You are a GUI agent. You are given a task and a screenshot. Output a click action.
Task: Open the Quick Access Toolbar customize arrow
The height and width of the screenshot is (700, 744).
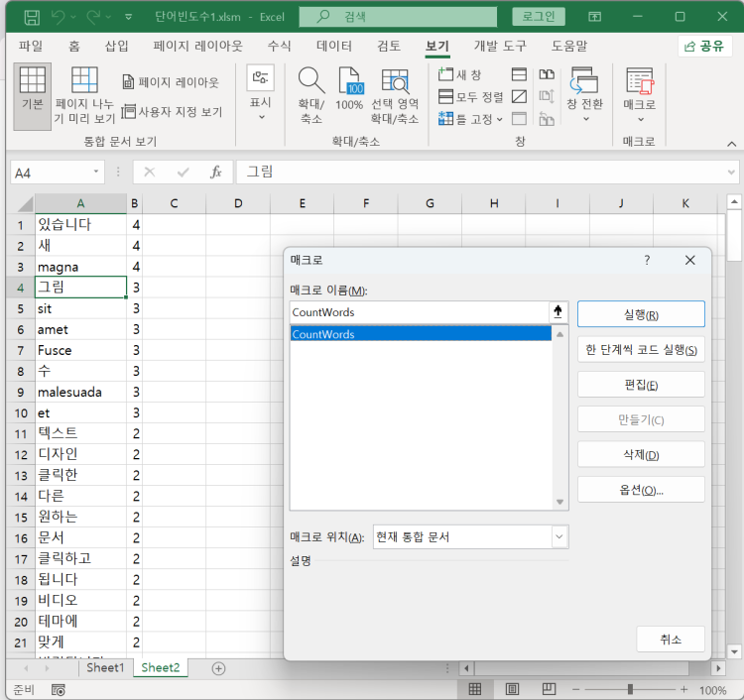pyautogui.click(x=128, y=18)
